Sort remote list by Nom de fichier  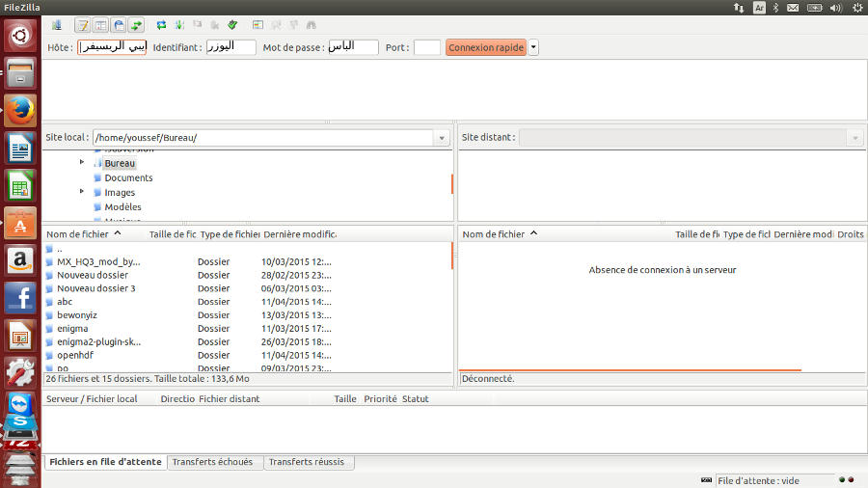pyautogui.click(x=493, y=234)
